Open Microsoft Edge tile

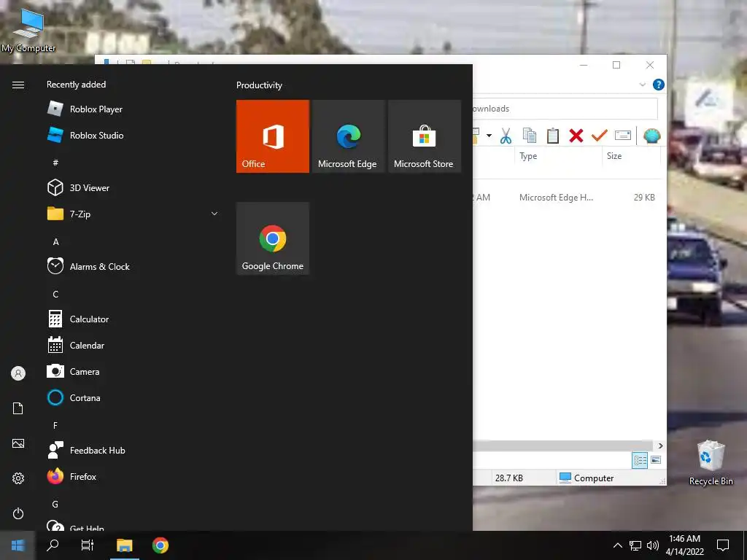click(348, 136)
